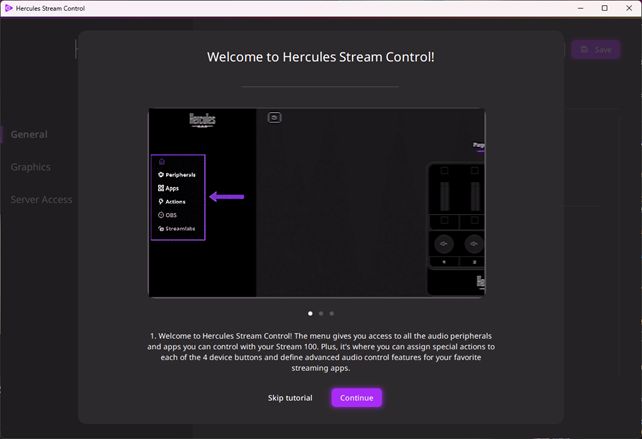Select the first tutorial page dot

[310, 313]
